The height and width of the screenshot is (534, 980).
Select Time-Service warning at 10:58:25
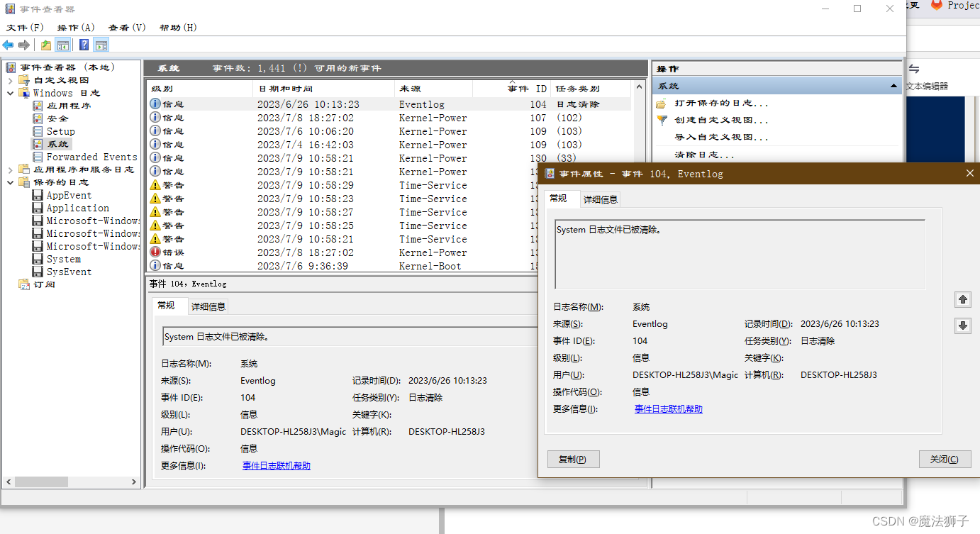tap(343, 226)
